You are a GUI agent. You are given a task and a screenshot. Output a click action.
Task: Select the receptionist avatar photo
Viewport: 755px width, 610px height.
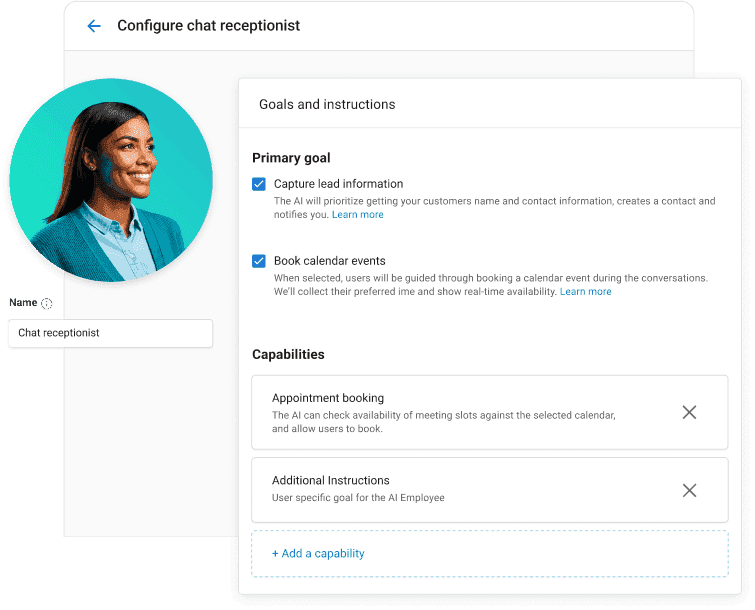point(110,180)
